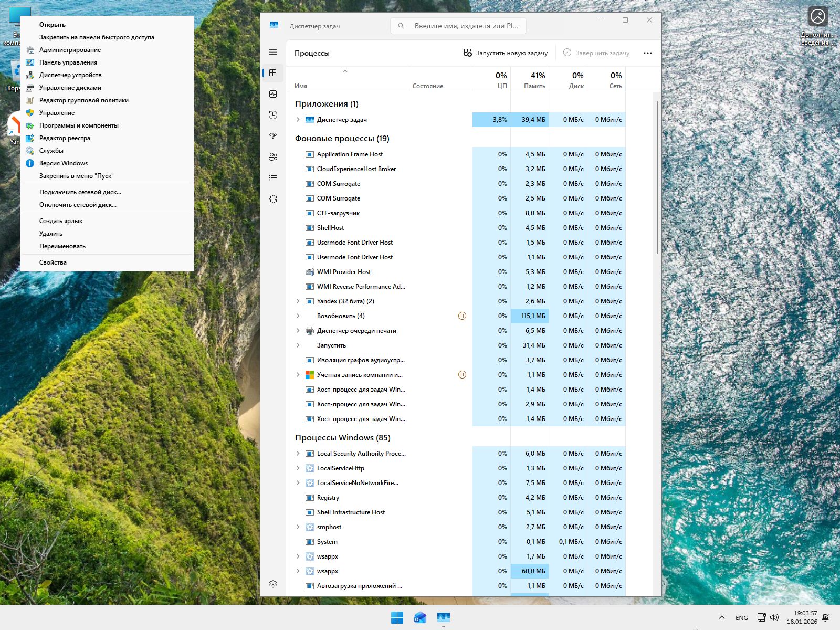Open Task Manager settings gear
Screen dimensions: 840x630
coord(273,584)
